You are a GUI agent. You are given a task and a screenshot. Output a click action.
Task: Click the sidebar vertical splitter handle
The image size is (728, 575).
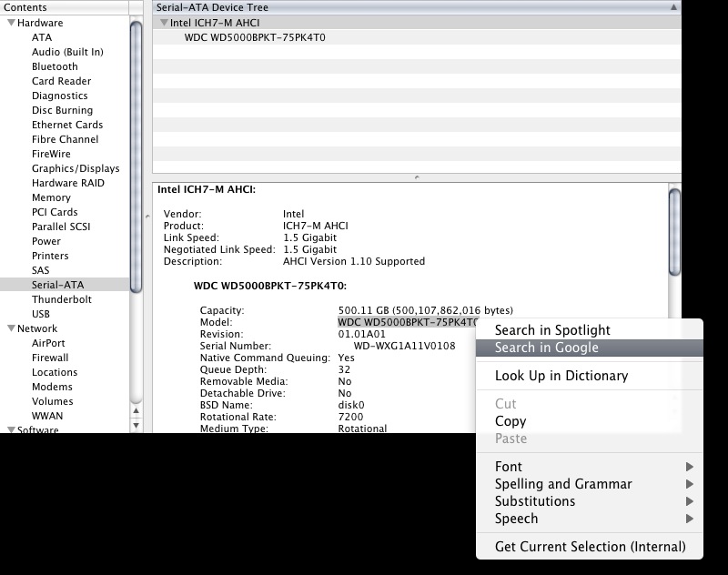(147, 217)
